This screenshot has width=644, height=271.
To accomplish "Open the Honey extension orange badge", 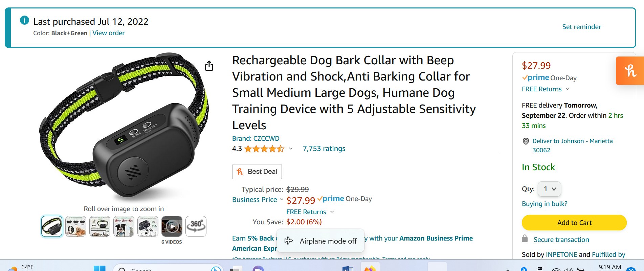I will point(630,71).
